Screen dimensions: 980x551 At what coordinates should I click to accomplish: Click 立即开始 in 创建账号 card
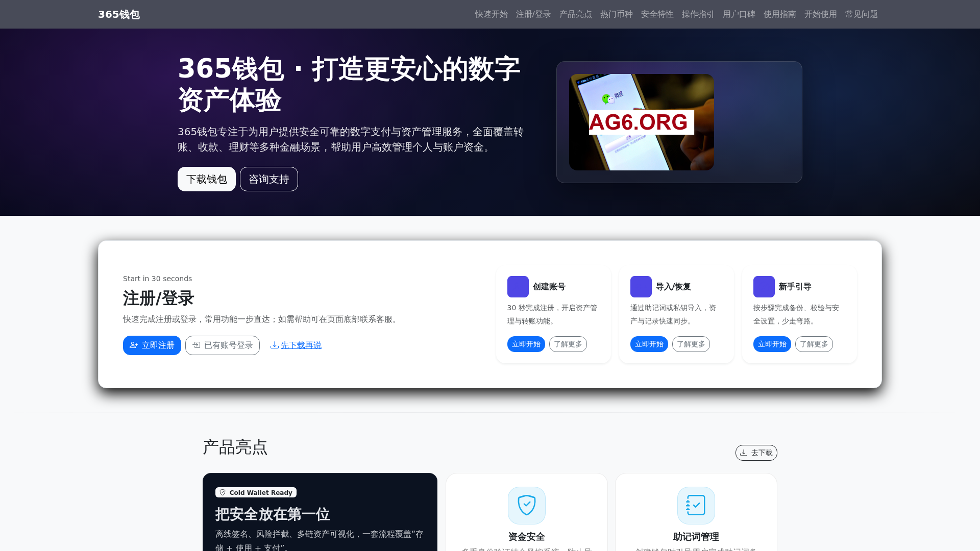click(x=526, y=344)
